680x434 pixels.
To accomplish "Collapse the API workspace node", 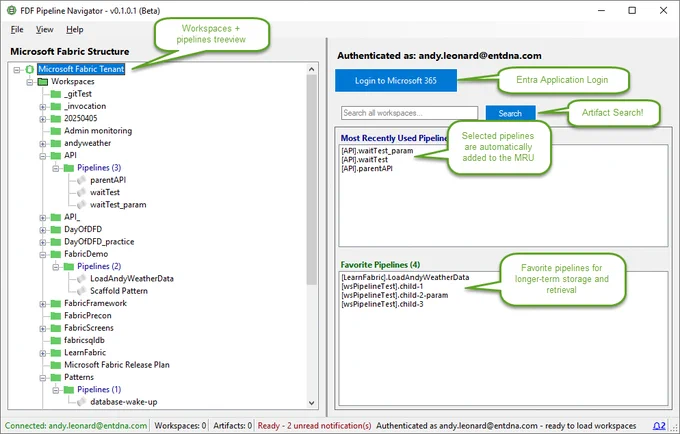I will (x=42, y=156).
